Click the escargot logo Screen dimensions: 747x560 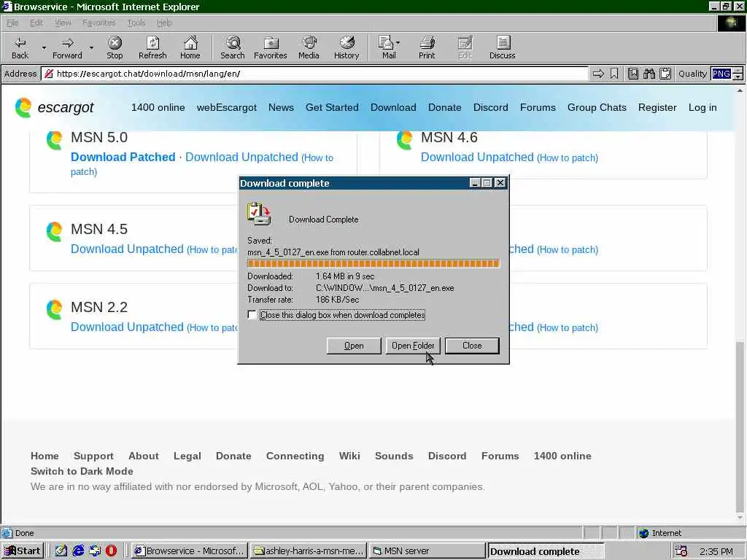pos(54,108)
